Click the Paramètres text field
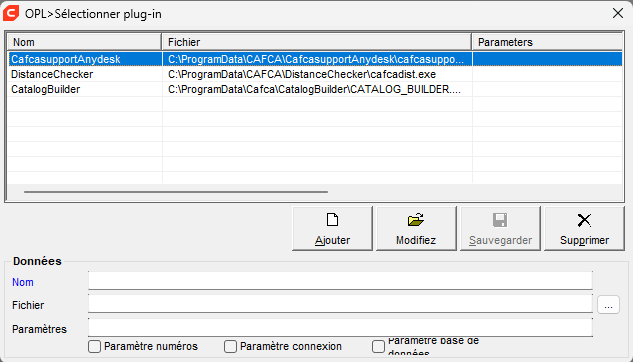This screenshot has height=362, width=633. pyautogui.click(x=340, y=327)
